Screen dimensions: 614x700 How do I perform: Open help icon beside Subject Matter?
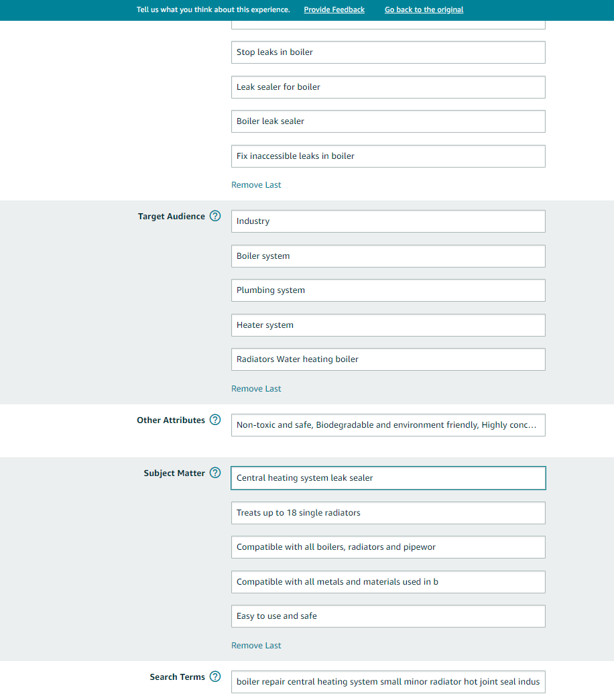click(x=215, y=473)
